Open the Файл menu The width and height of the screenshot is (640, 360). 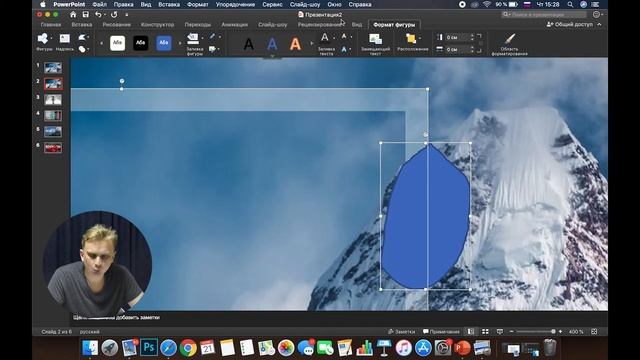(99, 4)
